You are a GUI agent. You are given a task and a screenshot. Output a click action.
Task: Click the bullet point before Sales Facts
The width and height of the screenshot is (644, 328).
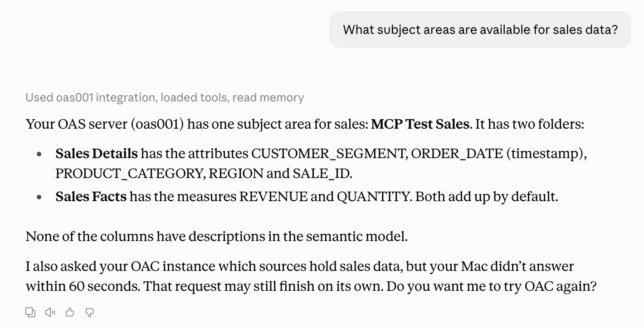pos(39,197)
